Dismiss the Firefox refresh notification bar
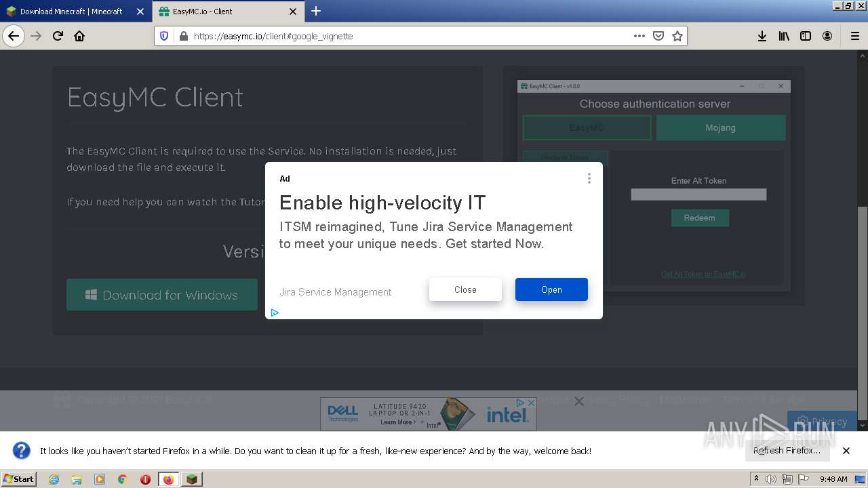The height and width of the screenshot is (488, 868). point(846,451)
